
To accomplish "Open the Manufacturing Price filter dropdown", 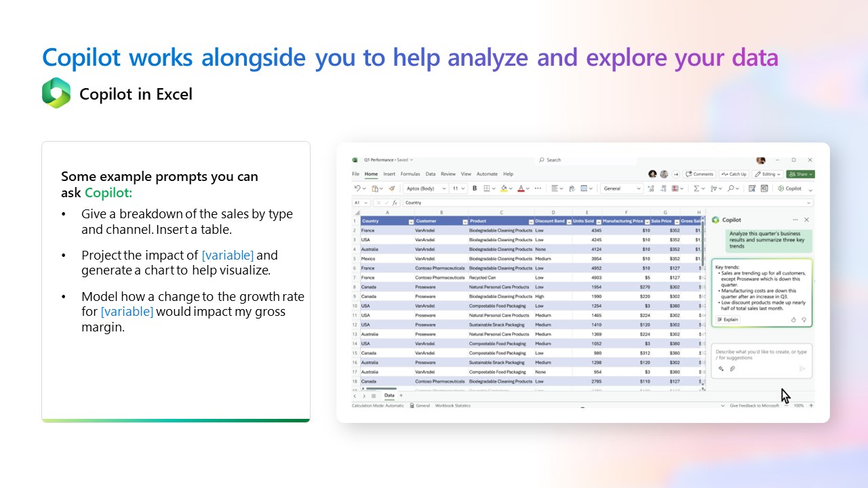I will [x=647, y=222].
